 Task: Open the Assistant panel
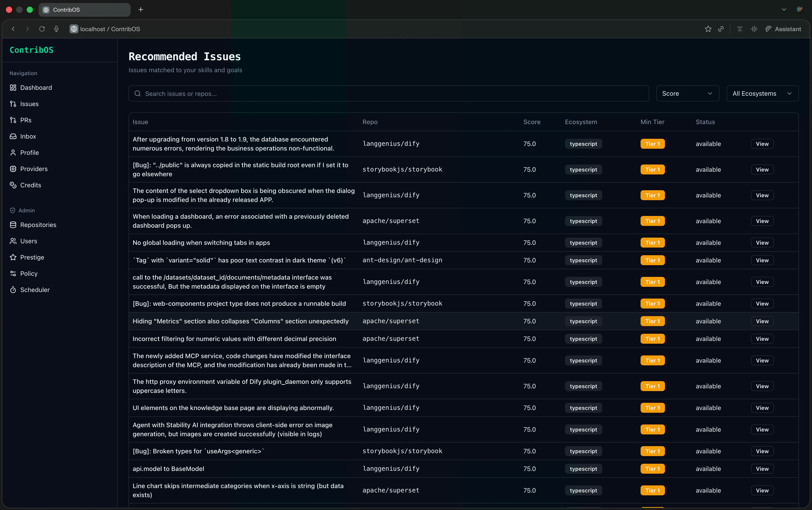tap(783, 29)
